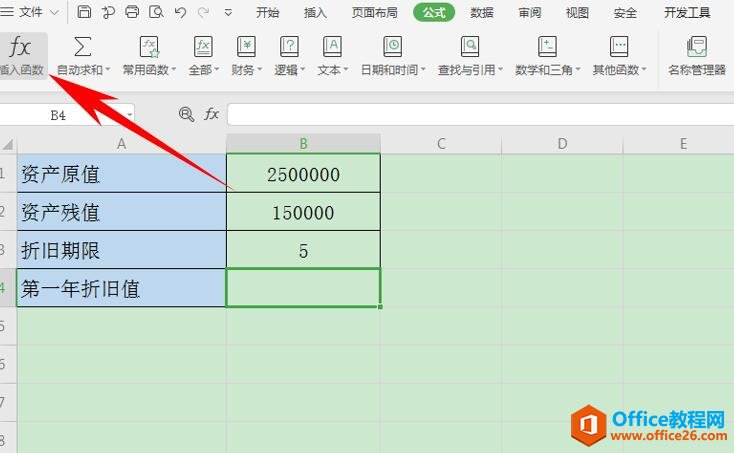Select cell with text 资产原值
The image size is (734, 453).
click(121, 173)
